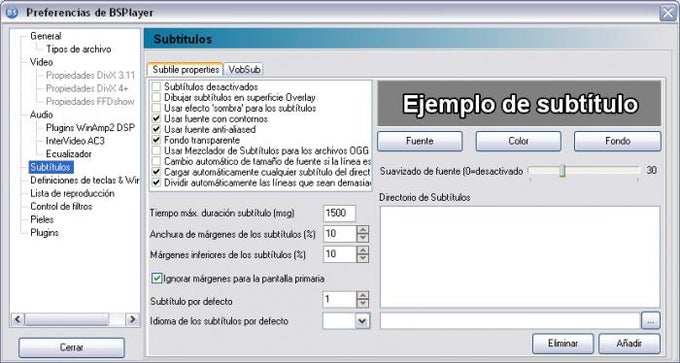Open 'Plugins WinAmp2 DSP' settings
680x363 pixels.
pyautogui.click(x=90, y=128)
